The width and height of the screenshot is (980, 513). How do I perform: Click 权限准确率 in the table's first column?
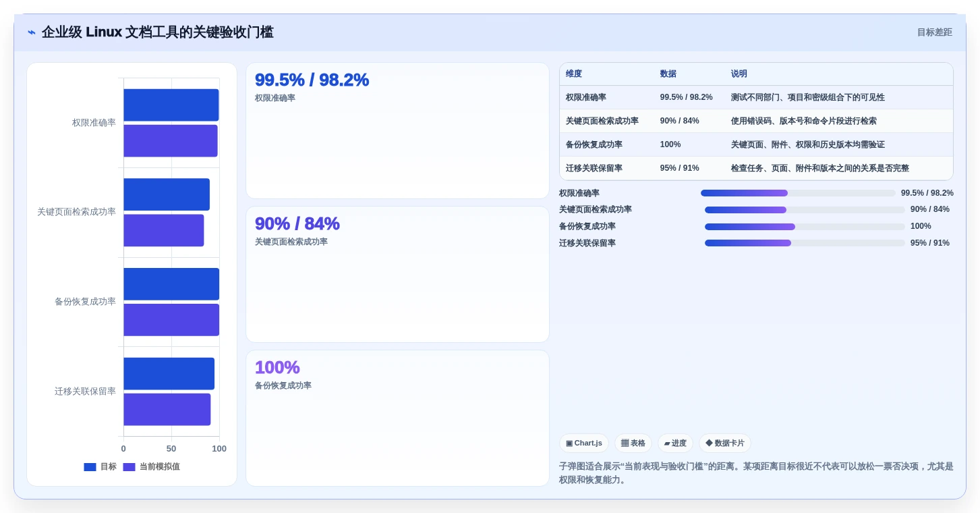(586, 97)
